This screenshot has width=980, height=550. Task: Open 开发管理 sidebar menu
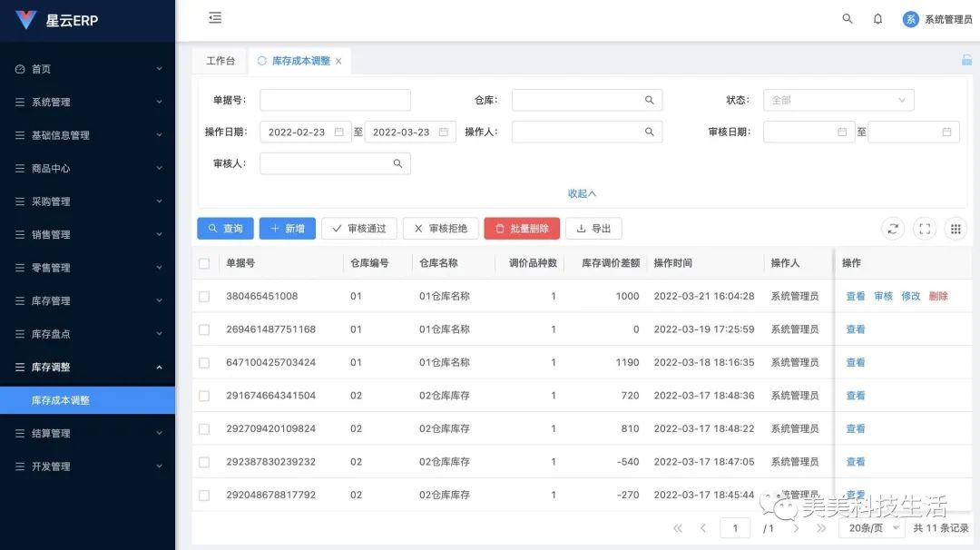pos(87,467)
